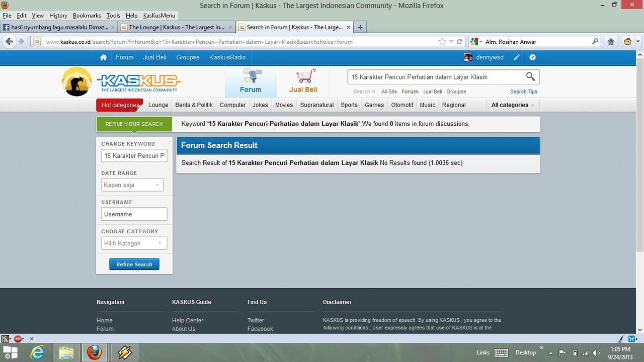Viewport: 644px width, 362px height.
Task: Click the magnifier search icon on Kaskus
Action: 530,76
